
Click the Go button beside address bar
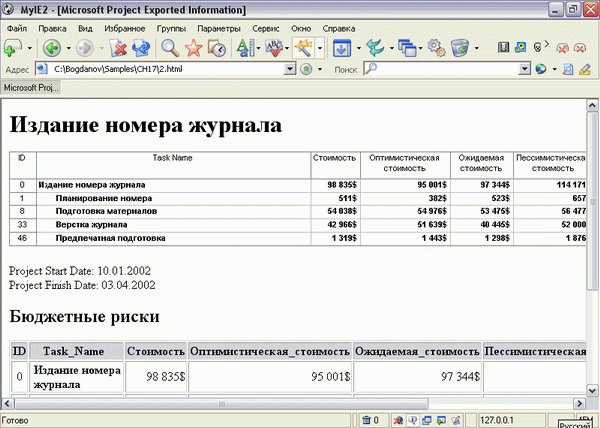click(306, 69)
